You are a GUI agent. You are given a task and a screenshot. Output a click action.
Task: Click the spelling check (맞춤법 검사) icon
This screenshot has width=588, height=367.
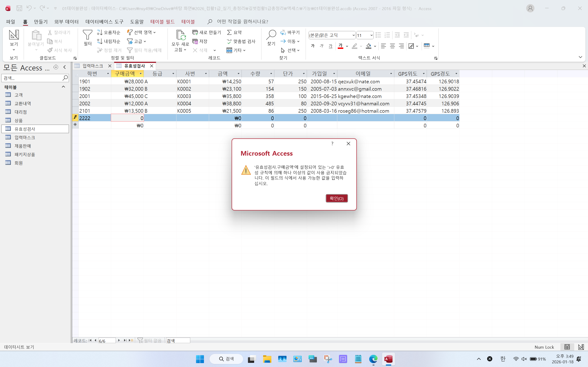pos(229,41)
